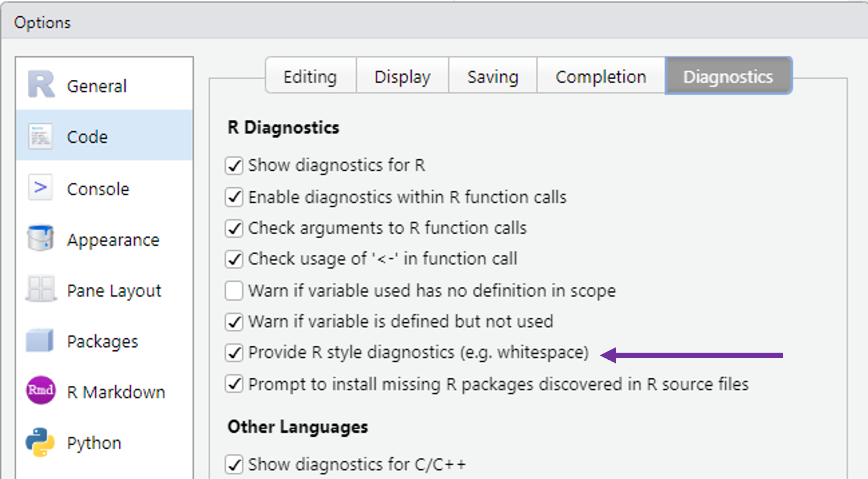
Task: Open the Saving tab
Action: (492, 77)
